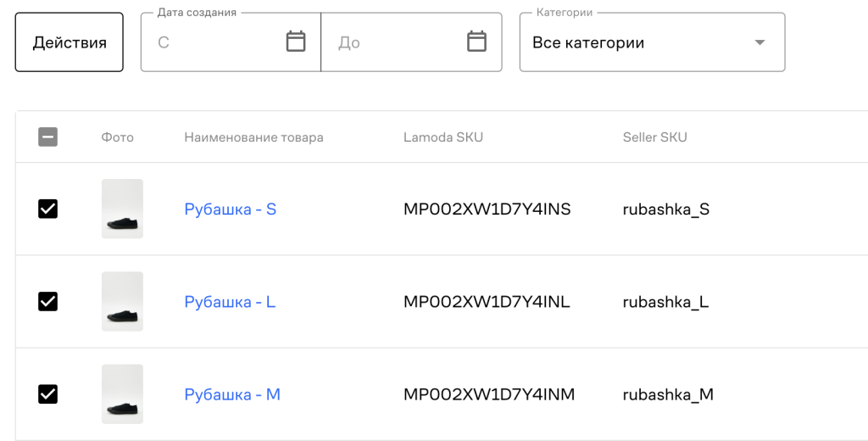
Task: Open calendar for start date field
Action: point(296,42)
